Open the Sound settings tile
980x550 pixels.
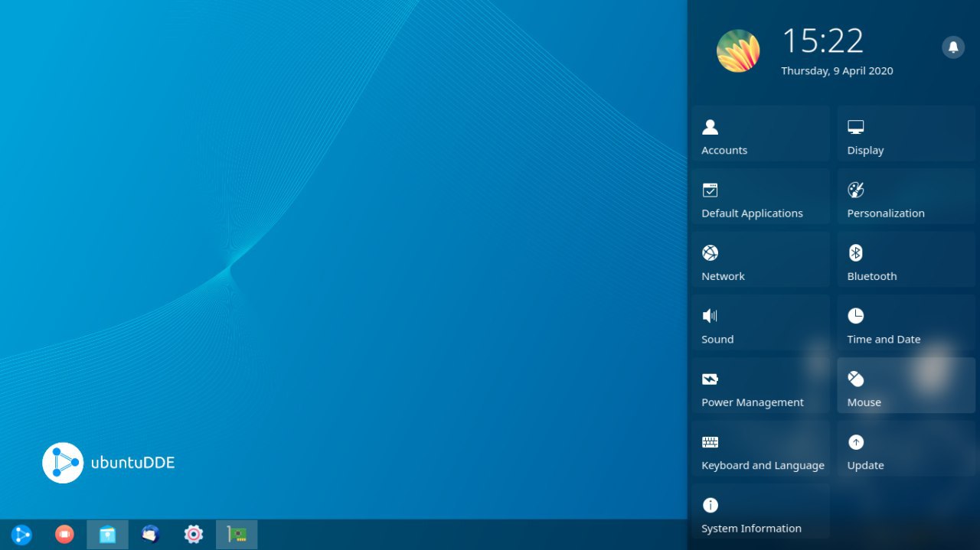coord(760,323)
